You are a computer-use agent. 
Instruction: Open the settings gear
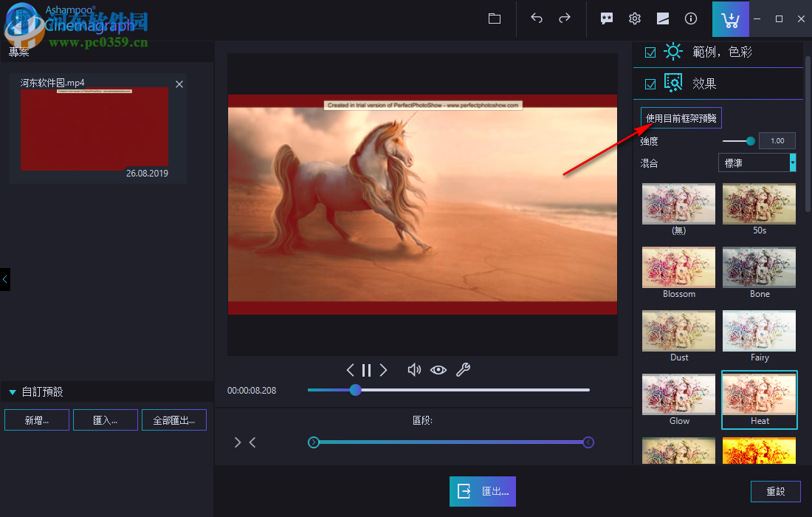(634, 18)
